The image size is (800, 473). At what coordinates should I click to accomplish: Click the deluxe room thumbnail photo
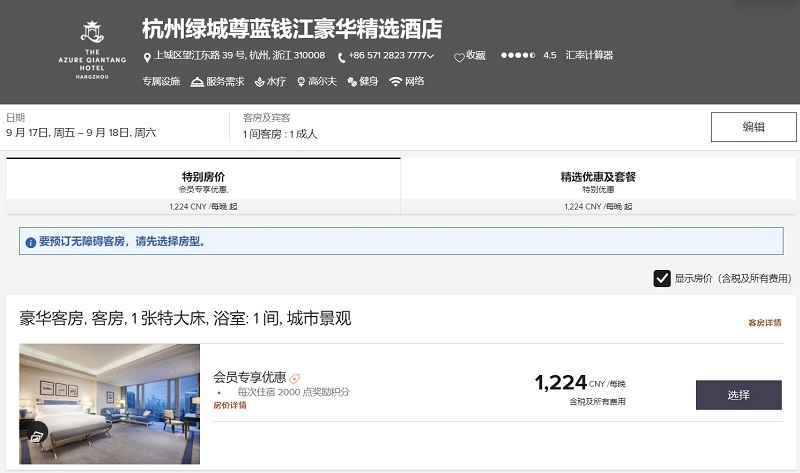[110, 404]
